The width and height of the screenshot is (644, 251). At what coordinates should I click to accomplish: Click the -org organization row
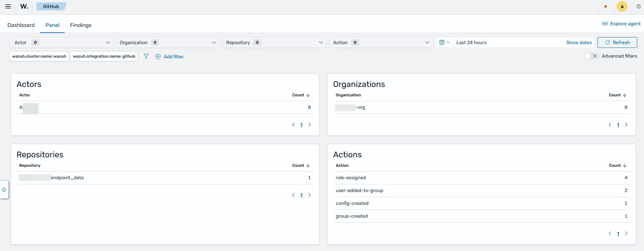(x=482, y=107)
